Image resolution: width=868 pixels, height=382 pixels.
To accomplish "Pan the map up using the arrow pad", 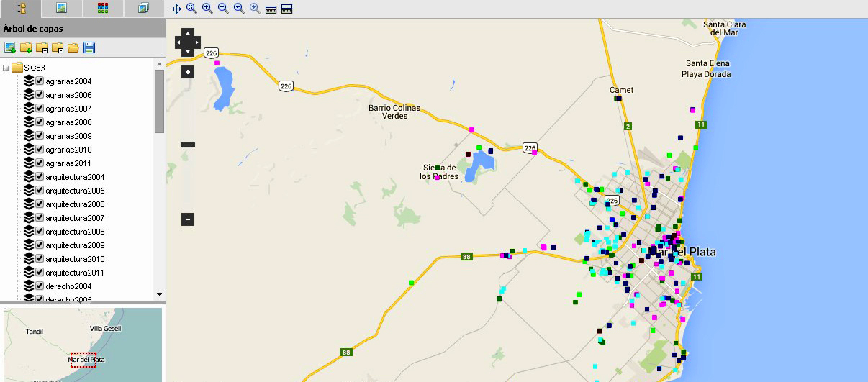I will click(188, 33).
